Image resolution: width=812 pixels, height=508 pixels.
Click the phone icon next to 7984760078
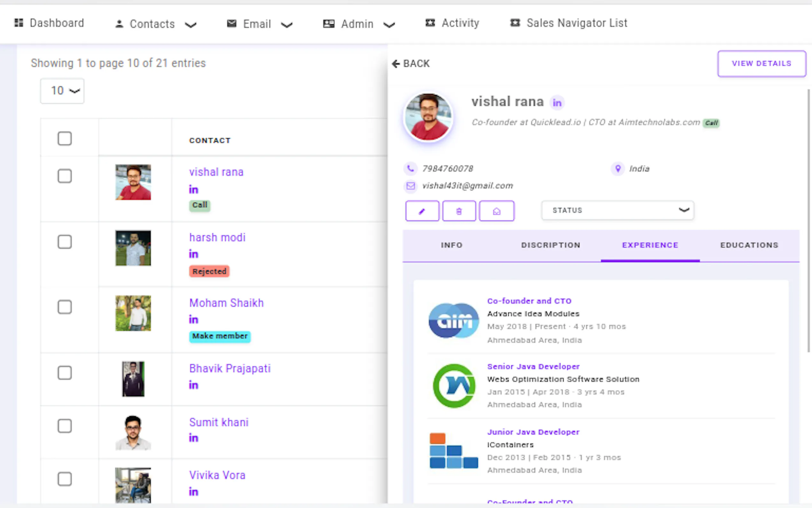click(410, 168)
